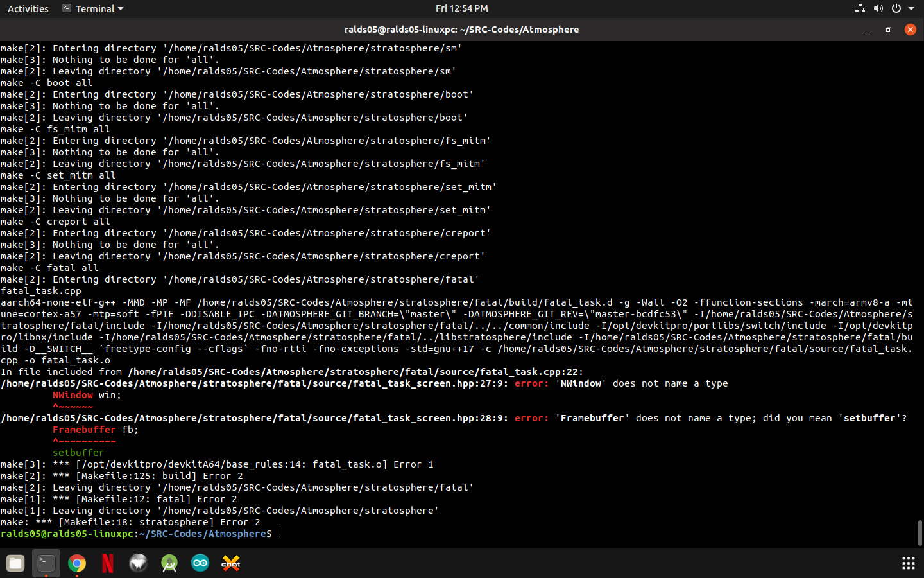This screenshot has height=578, width=924.
Task: Launch the butterfly emulator app from the dock
Action: click(138, 563)
